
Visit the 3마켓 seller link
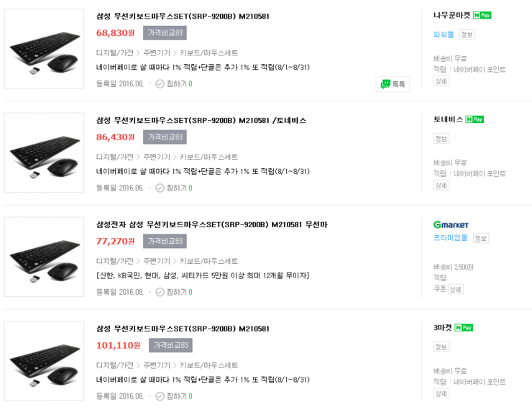click(442, 328)
